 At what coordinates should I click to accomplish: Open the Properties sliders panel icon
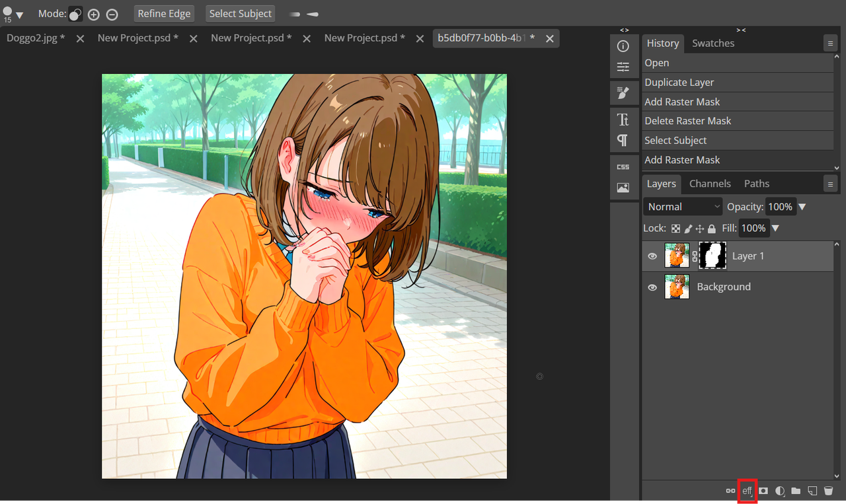623,67
